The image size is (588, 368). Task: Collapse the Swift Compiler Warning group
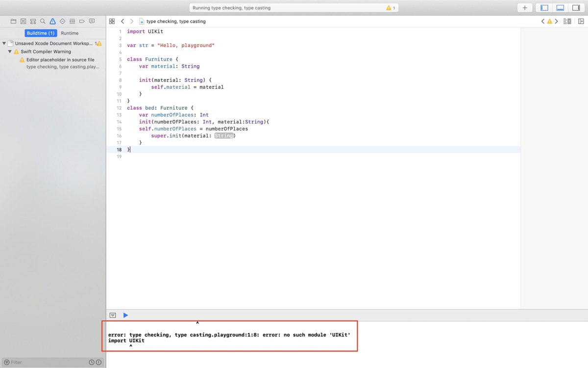(9, 52)
